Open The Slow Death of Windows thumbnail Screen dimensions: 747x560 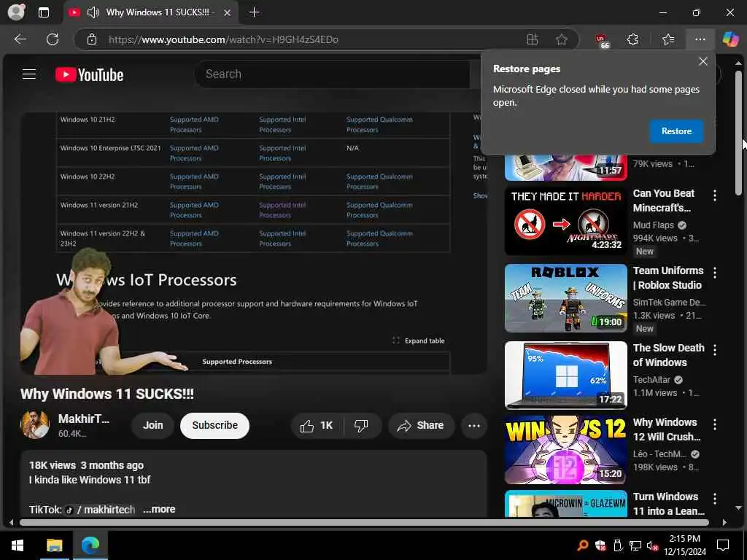click(x=565, y=376)
